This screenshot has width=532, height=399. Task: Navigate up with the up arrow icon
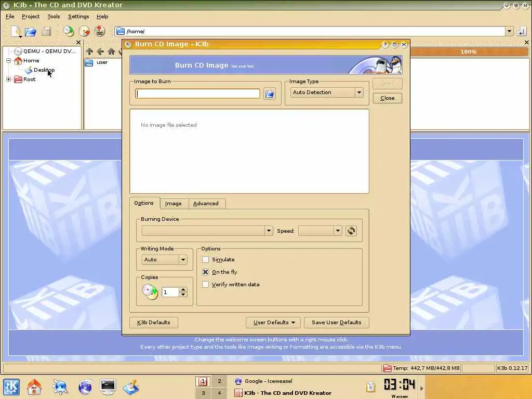click(89, 51)
